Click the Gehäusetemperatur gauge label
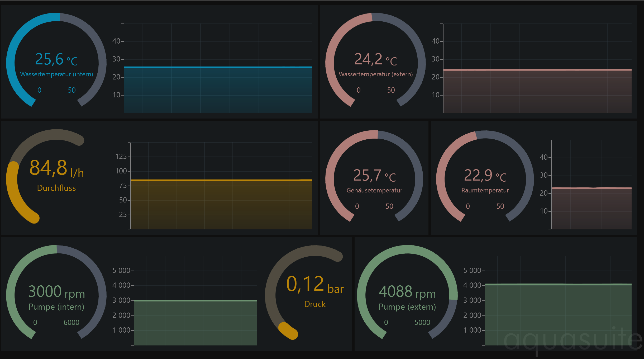The height and width of the screenshot is (359, 644). [x=374, y=190]
